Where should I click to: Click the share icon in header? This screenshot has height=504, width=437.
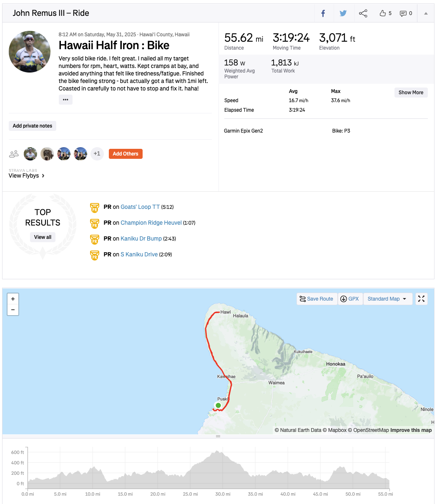[363, 13]
